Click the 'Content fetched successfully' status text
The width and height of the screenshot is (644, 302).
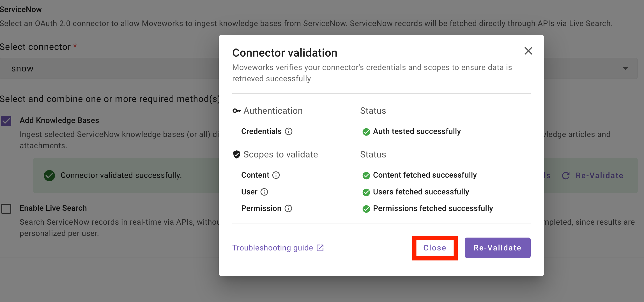click(425, 175)
